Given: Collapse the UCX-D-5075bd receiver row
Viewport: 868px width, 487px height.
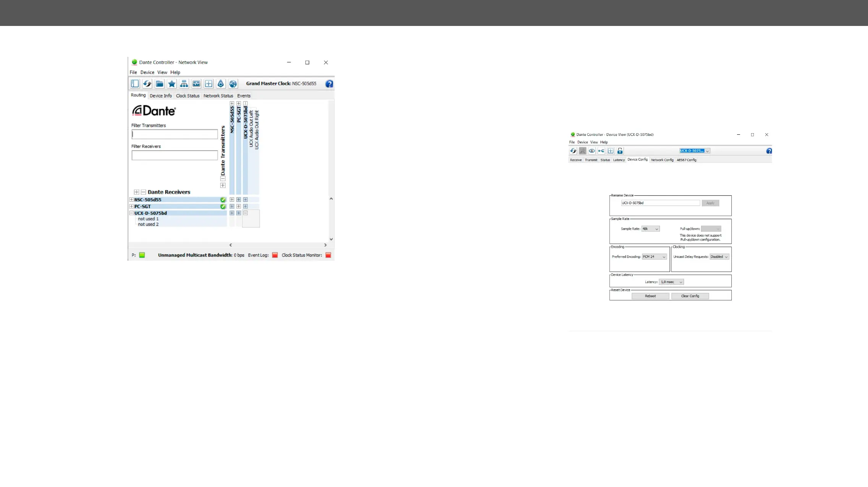Looking at the screenshot, I should (131, 213).
